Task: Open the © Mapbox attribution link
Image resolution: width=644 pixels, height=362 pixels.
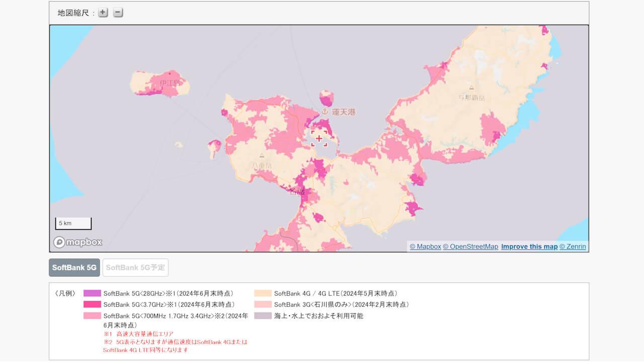Action: tap(425, 246)
